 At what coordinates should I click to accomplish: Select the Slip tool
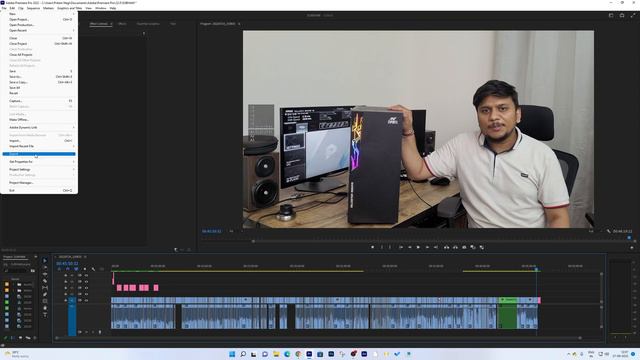click(x=45, y=288)
